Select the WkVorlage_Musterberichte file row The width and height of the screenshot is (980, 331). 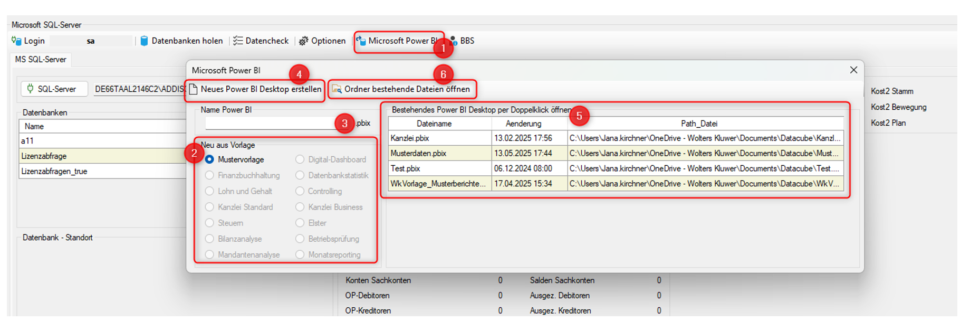coord(616,184)
